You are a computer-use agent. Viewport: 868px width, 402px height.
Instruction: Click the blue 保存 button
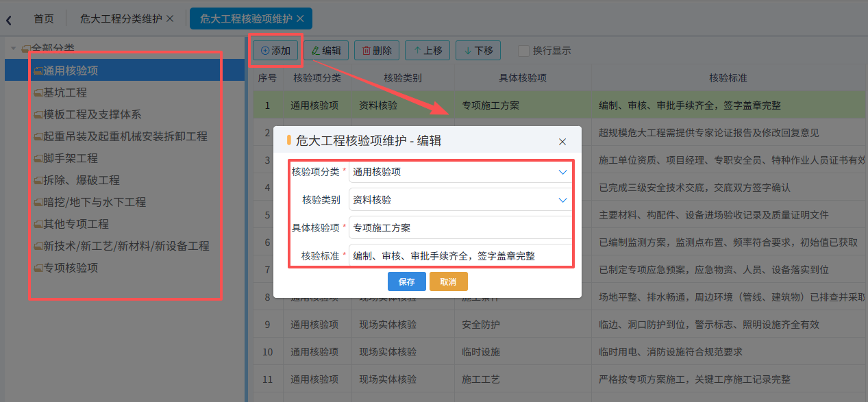tap(407, 281)
